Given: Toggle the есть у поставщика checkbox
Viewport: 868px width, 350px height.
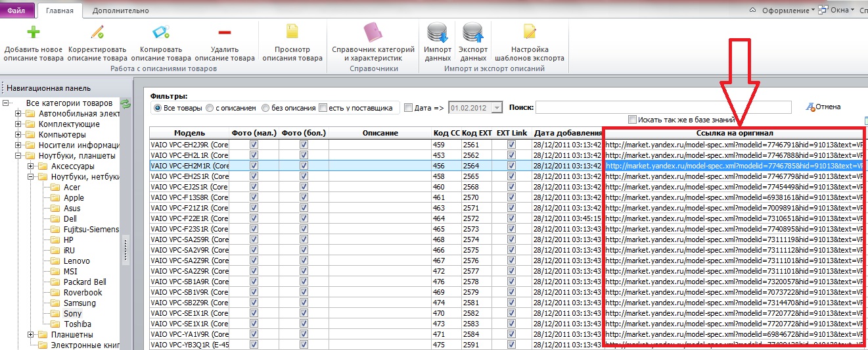Looking at the screenshot, I should click(x=322, y=108).
